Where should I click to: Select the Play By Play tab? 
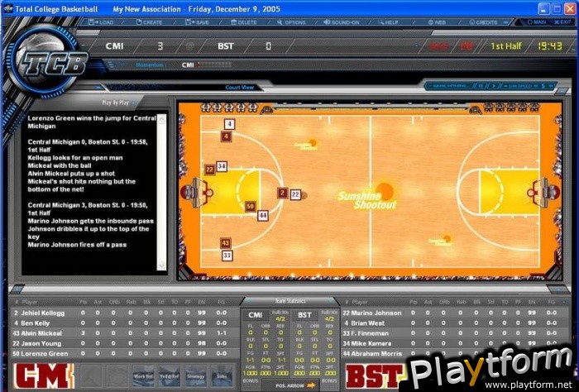pyautogui.click(x=116, y=103)
